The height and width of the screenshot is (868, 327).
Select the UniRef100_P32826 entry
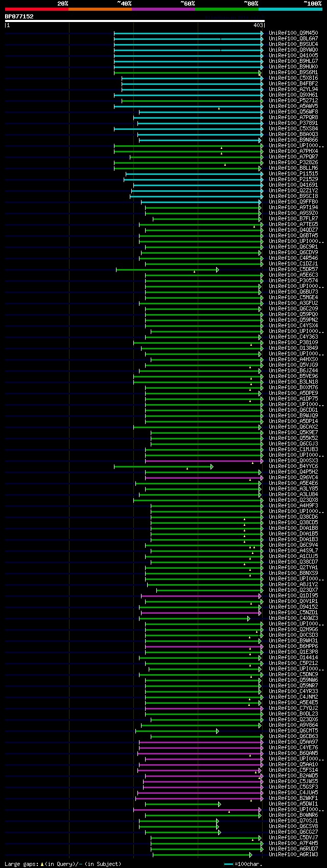tap(293, 162)
